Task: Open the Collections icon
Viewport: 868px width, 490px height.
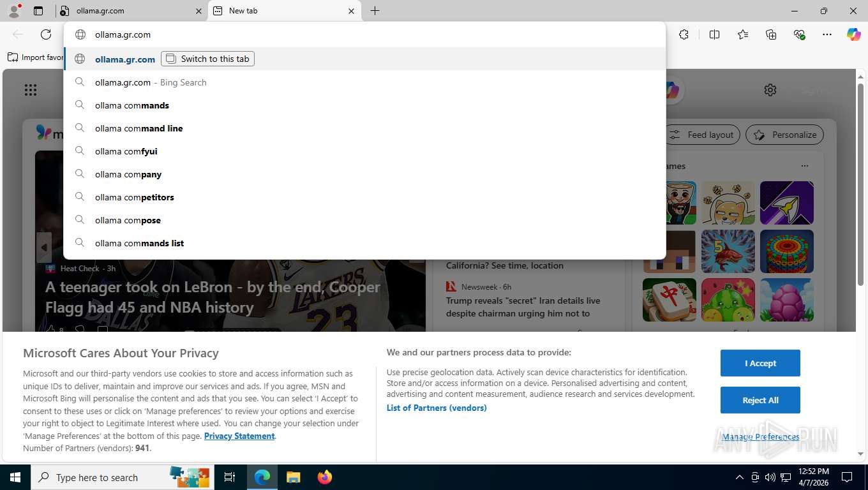Action: tap(771, 34)
